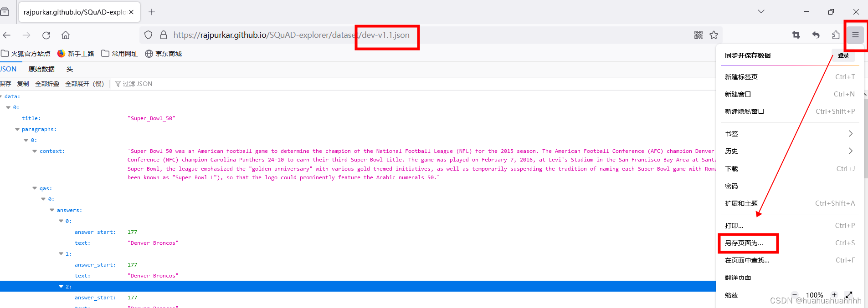
Task: Close the rajpurkar.github.io tab
Action: pos(131,12)
